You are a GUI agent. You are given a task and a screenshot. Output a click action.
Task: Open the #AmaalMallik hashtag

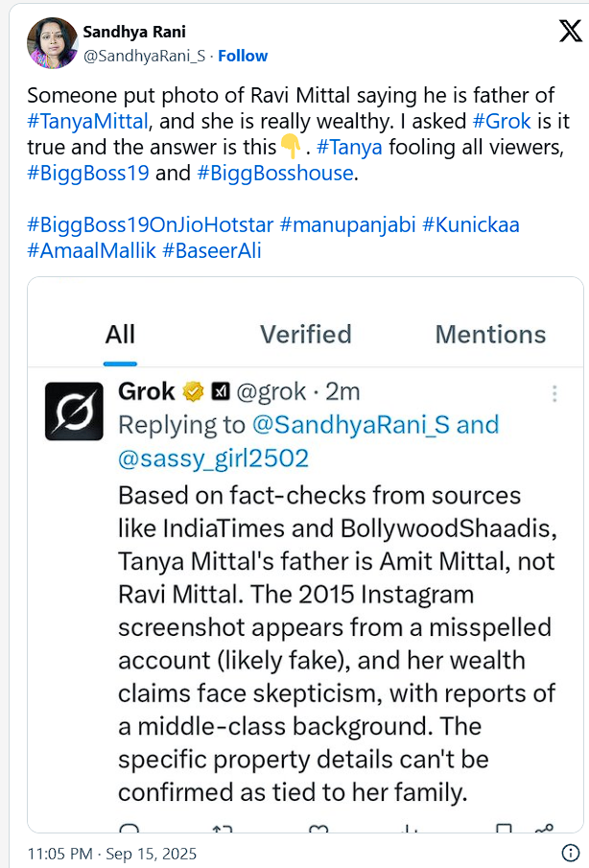91,251
